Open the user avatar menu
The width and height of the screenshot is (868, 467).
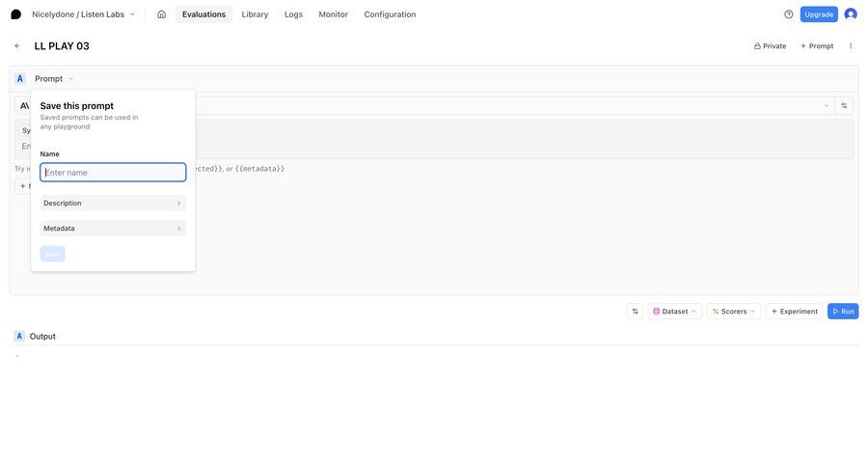[x=851, y=14]
